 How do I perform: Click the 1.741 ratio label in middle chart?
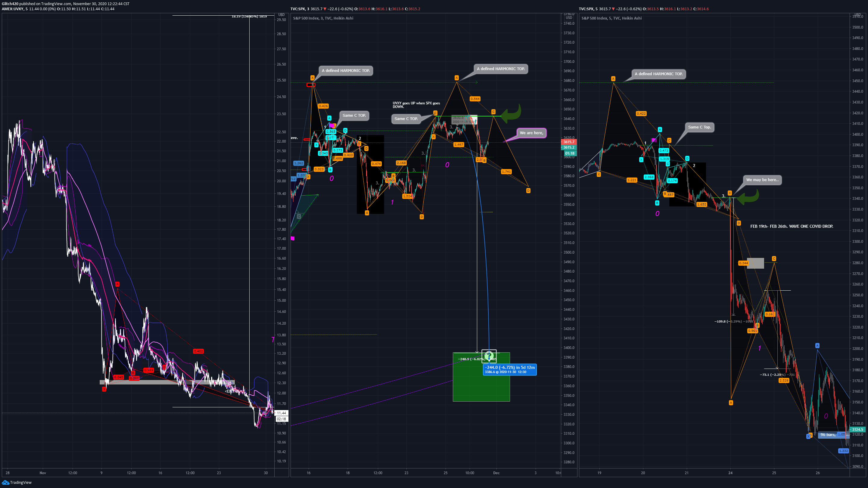point(506,172)
